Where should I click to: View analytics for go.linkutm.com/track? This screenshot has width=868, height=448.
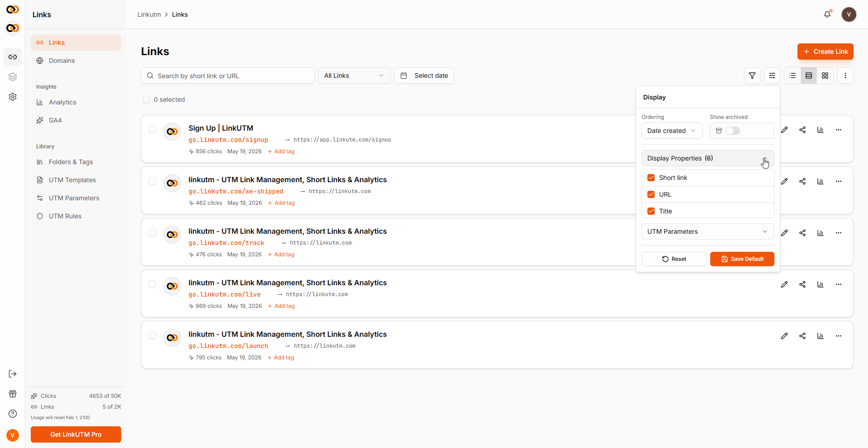pos(821,233)
